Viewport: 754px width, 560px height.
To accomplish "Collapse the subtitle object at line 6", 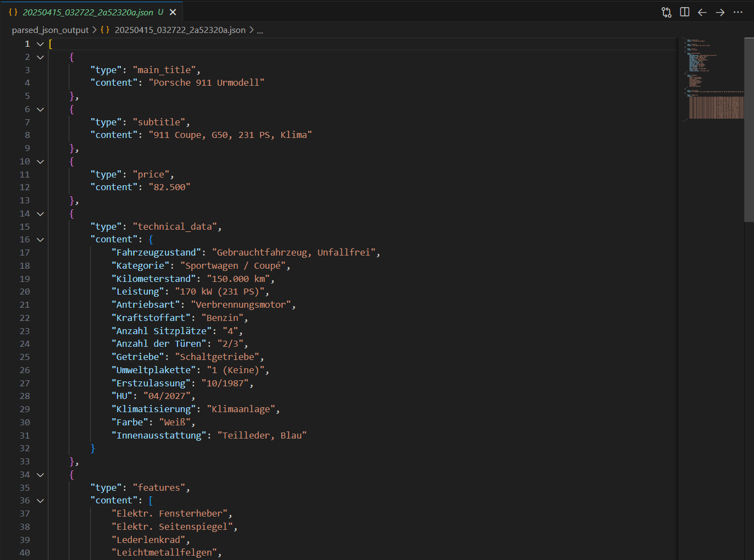I will click(x=39, y=109).
